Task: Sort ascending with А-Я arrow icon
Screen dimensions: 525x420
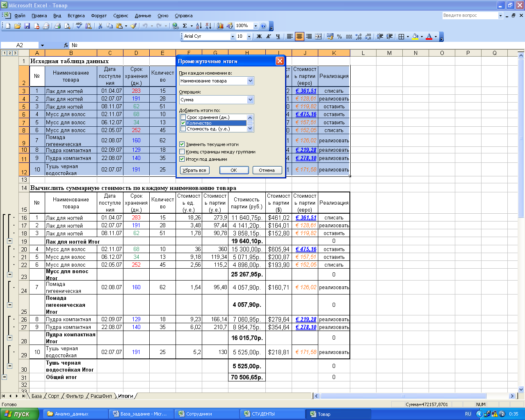Action: [x=199, y=26]
